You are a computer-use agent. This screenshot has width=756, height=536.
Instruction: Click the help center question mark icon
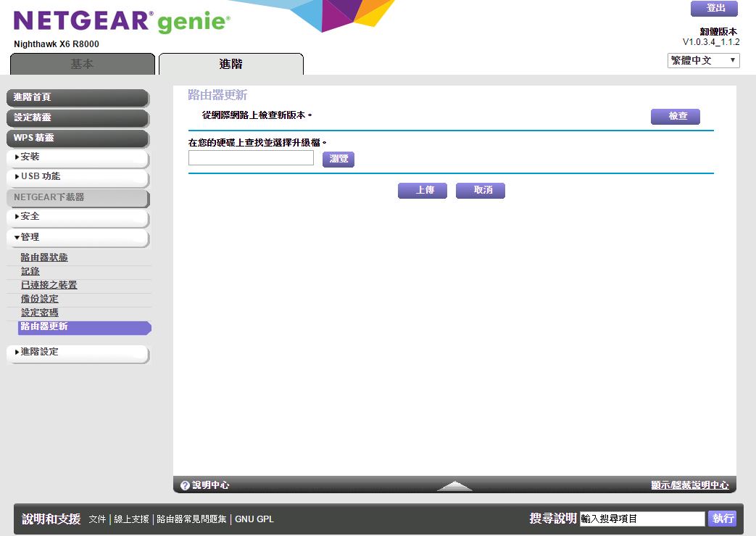pos(185,485)
